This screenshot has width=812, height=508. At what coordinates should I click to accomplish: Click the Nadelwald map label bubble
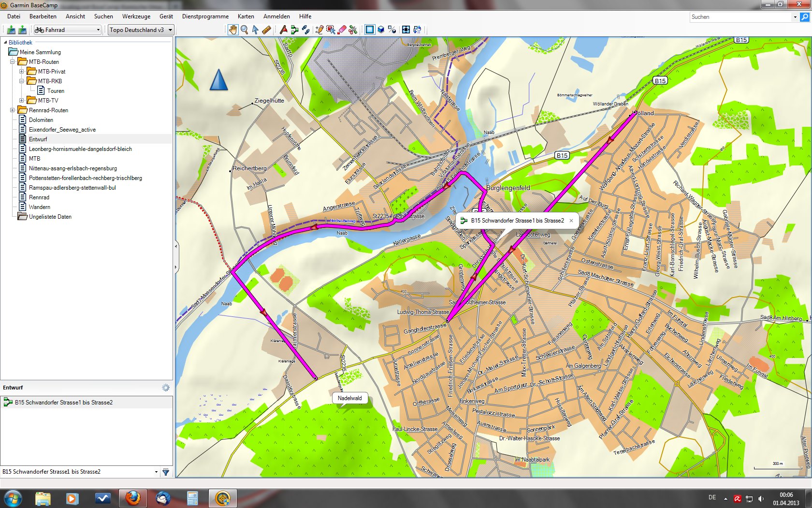tap(350, 398)
